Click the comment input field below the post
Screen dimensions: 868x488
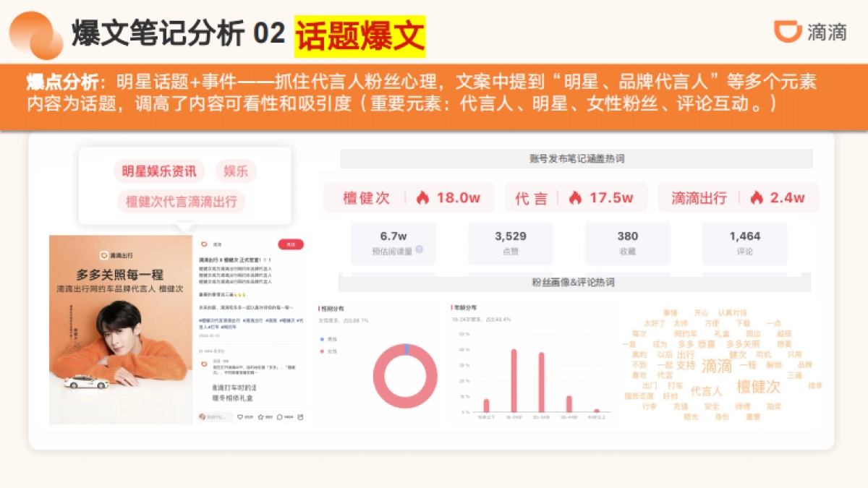[216, 416]
